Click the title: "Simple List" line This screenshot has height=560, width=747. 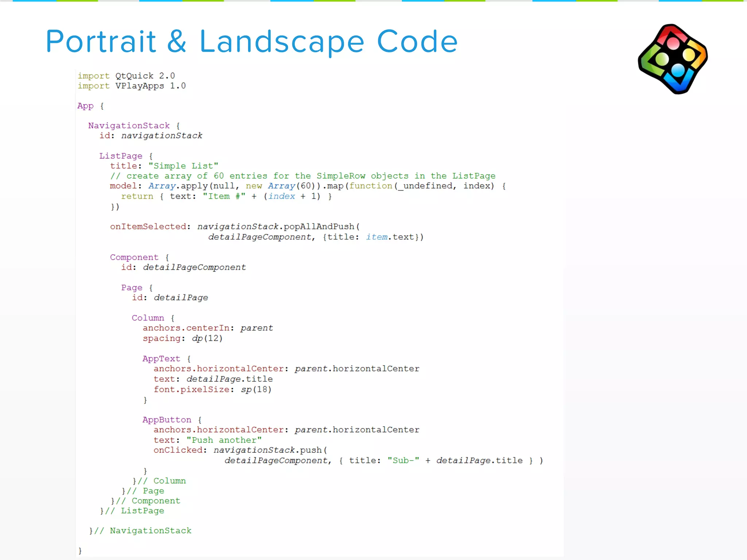pos(164,166)
